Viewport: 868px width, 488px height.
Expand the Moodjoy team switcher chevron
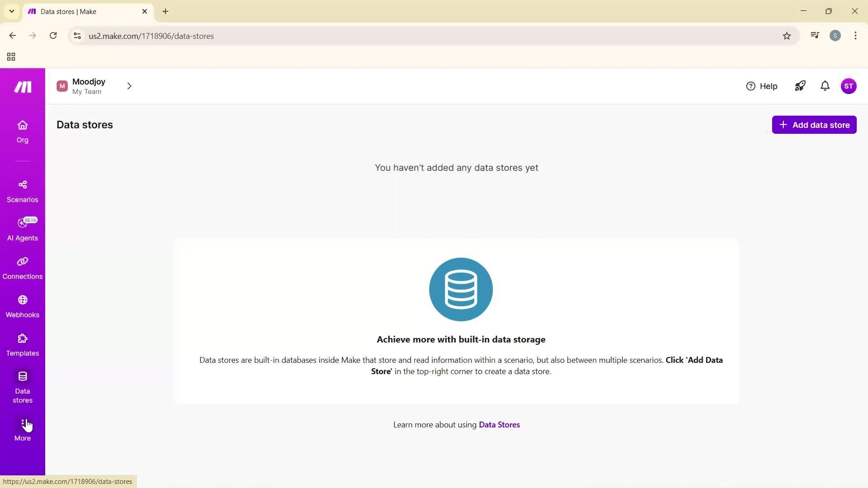coord(129,86)
